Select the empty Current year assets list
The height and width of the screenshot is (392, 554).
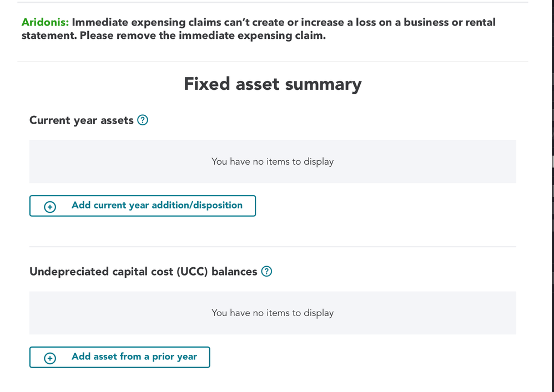(x=273, y=161)
